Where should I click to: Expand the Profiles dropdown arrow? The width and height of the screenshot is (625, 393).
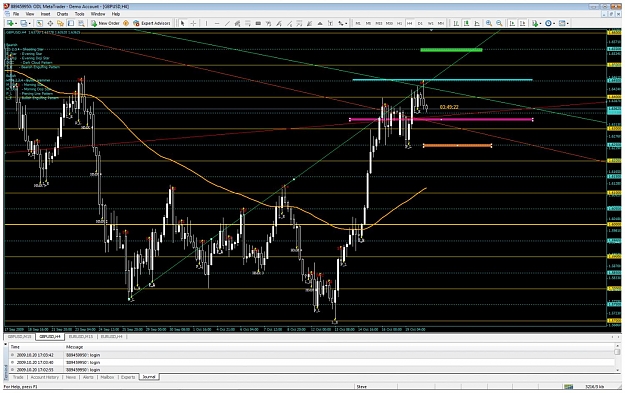coord(29,24)
